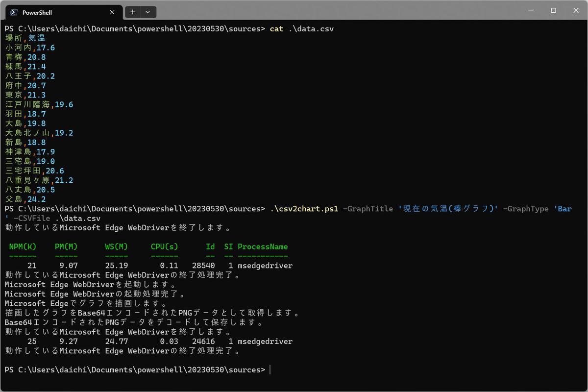Click the '現在の気温(棒グラフ)' title string
Image resolution: width=588 pixels, height=392 pixels.
click(448, 209)
